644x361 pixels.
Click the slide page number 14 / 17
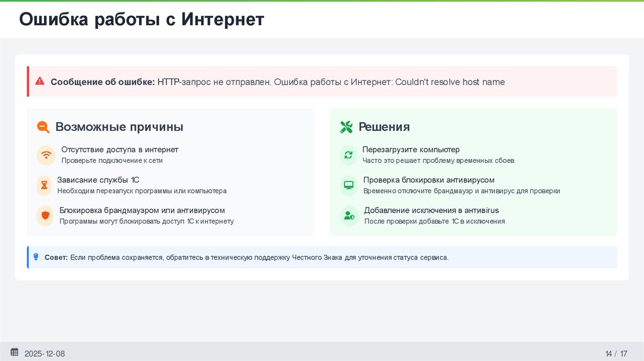pyautogui.click(x=616, y=353)
